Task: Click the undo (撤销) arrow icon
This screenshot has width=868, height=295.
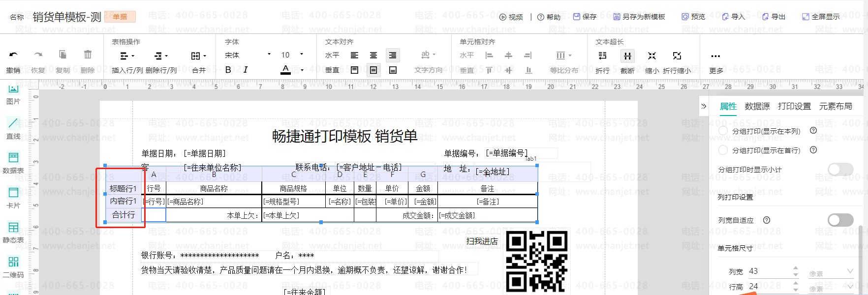Action: 13,55
